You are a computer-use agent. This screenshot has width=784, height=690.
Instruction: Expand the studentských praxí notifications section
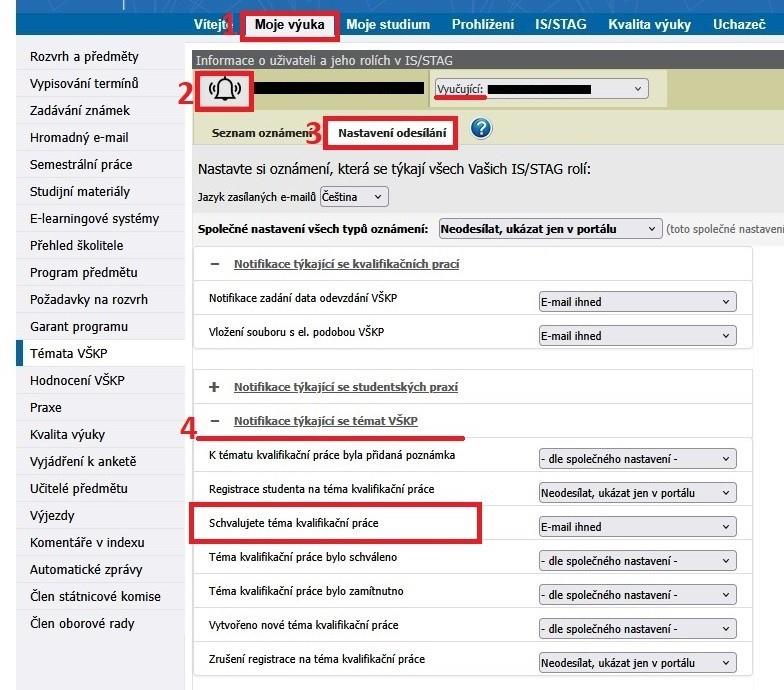[214, 387]
